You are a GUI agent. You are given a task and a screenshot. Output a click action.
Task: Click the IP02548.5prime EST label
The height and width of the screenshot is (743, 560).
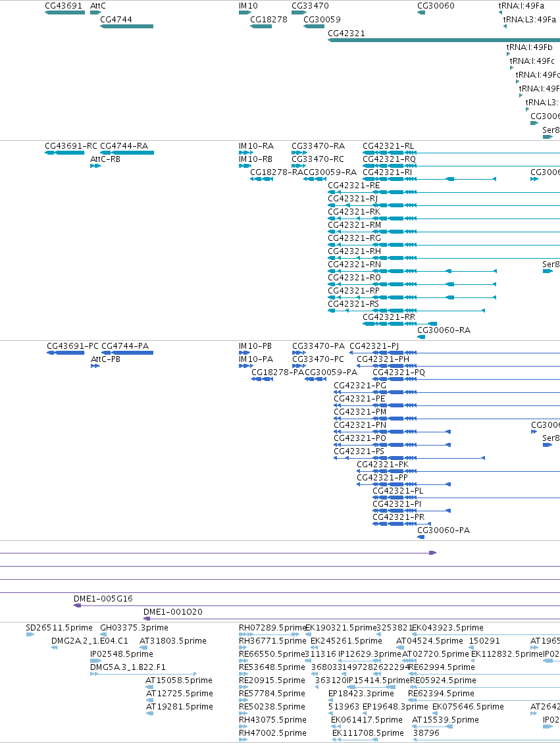tap(122, 654)
